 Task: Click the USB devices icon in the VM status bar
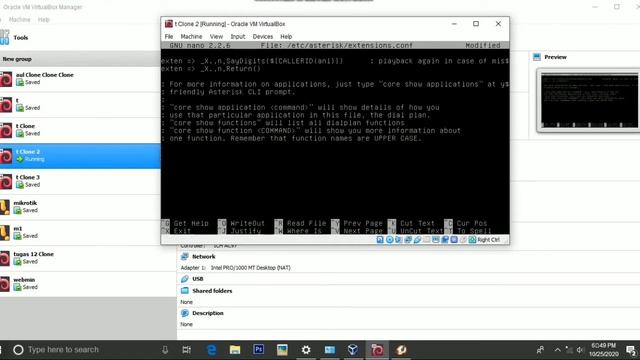417,240
